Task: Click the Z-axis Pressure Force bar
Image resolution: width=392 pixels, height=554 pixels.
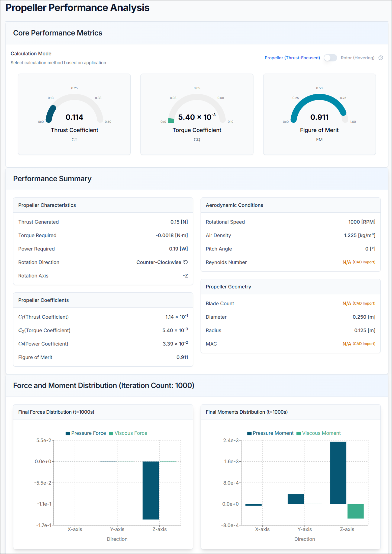Action: pos(151,490)
